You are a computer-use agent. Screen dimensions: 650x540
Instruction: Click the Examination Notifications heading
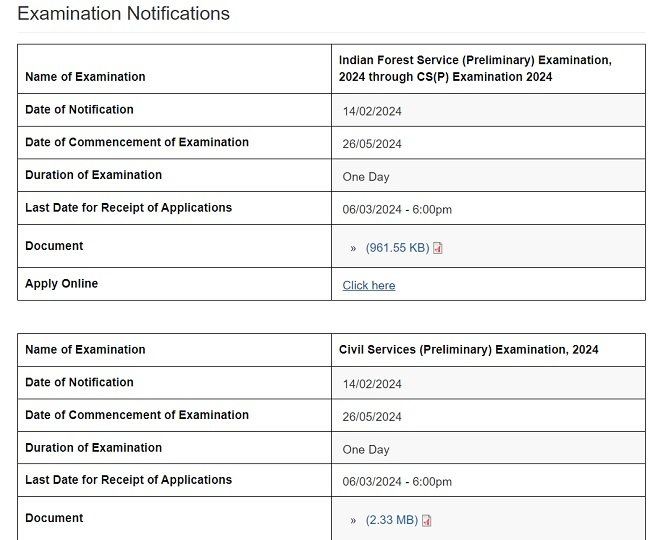point(123,14)
